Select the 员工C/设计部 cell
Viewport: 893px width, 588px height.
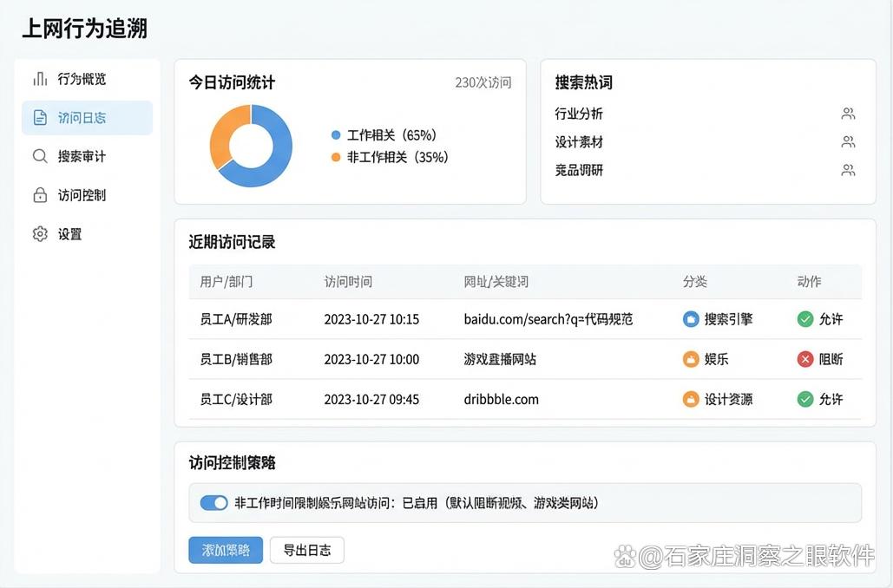click(x=236, y=399)
